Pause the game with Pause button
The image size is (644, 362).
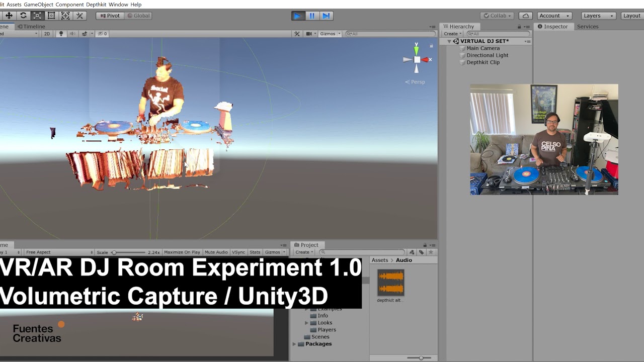(312, 16)
